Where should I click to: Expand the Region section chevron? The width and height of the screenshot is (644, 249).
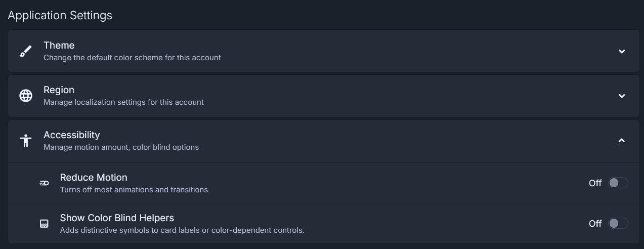622,96
